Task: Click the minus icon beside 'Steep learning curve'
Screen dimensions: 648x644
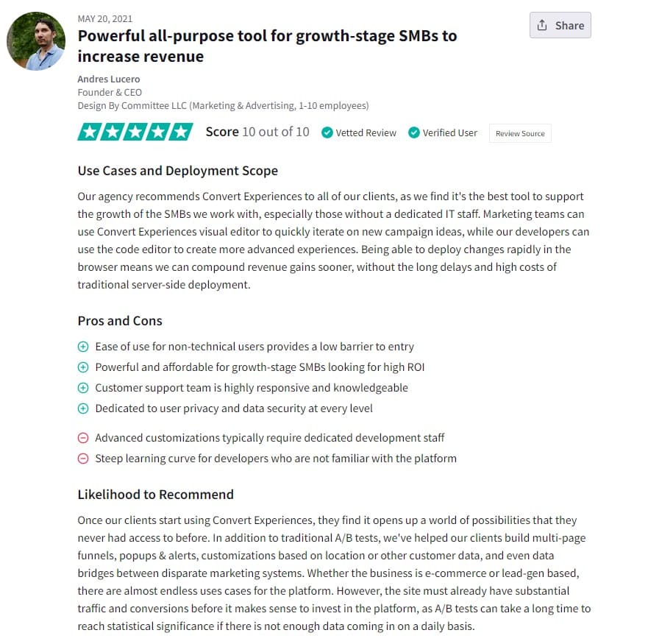Action: (x=83, y=459)
